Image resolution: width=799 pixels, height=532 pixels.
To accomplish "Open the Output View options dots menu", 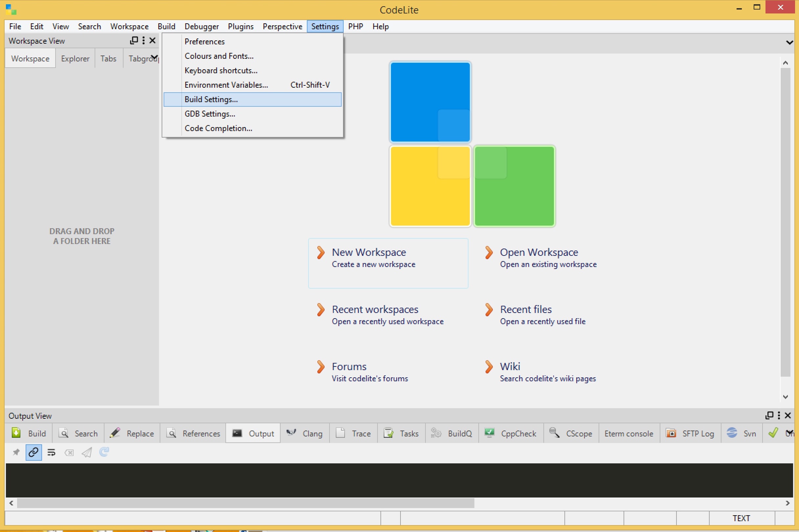I will click(x=779, y=415).
